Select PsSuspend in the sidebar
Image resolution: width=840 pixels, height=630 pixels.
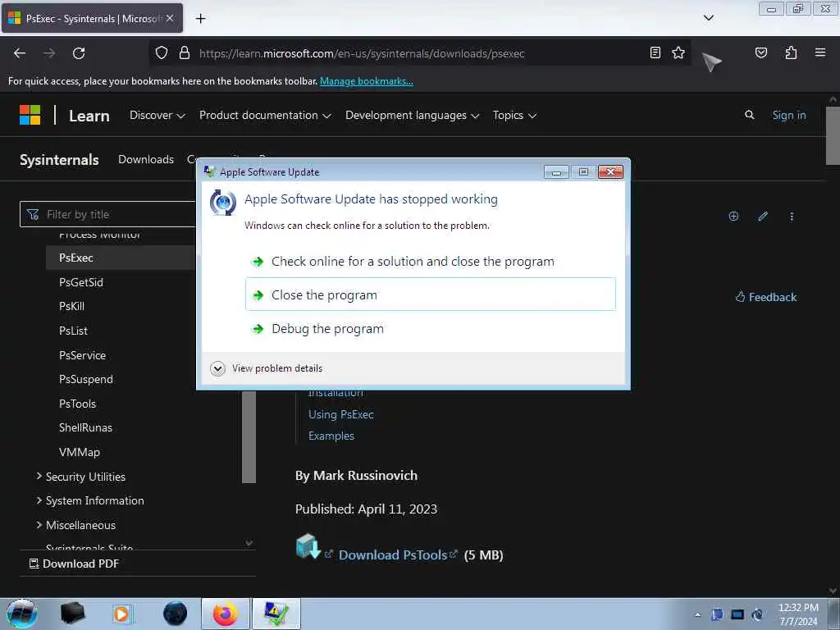click(86, 379)
